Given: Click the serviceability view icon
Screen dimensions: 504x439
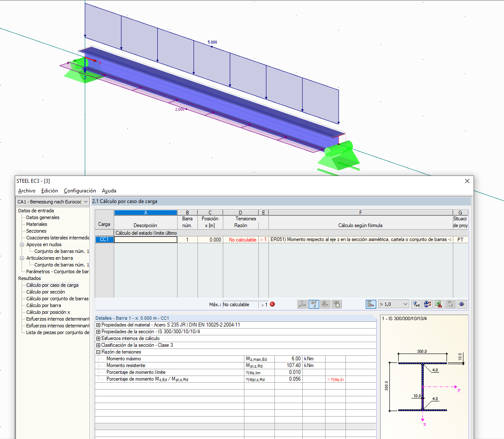Looking at the screenshot, I should click(x=325, y=304).
